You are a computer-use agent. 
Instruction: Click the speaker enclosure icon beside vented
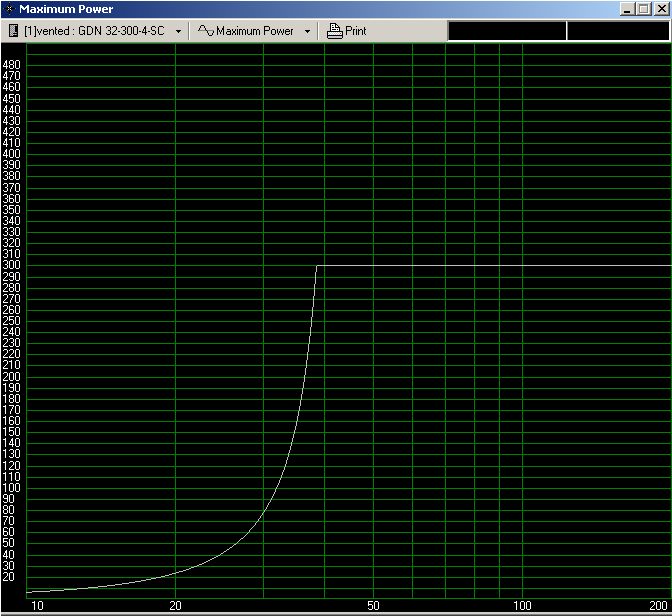tap(13, 31)
